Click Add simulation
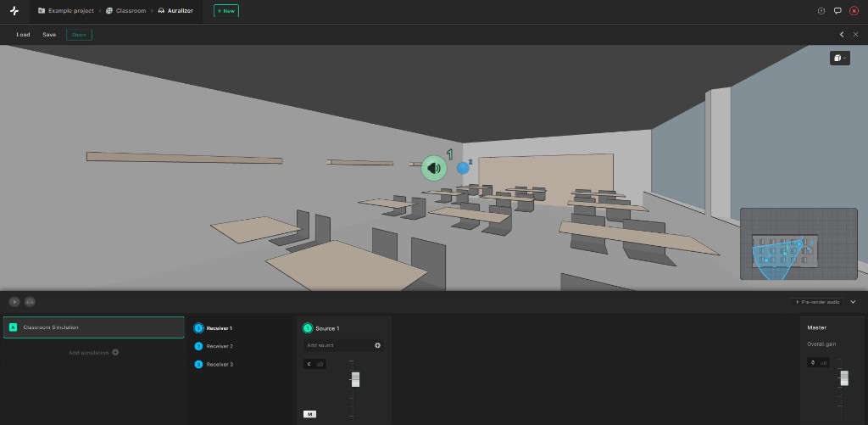This screenshot has width=868, height=425. coord(93,352)
